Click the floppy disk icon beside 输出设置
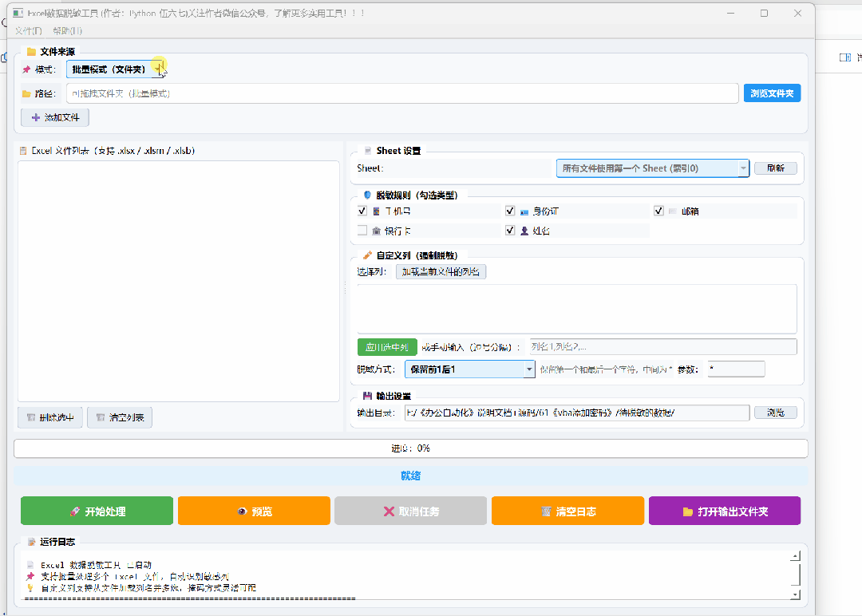 [367, 397]
